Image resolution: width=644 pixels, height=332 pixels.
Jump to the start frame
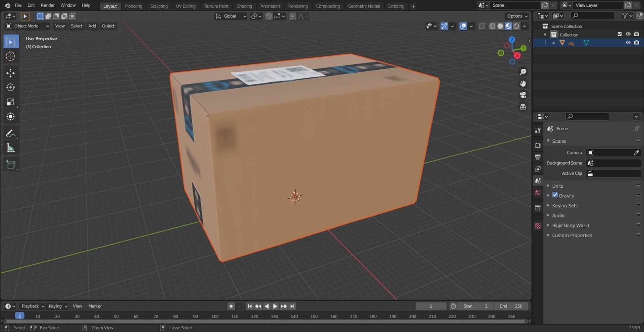click(x=250, y=306)
